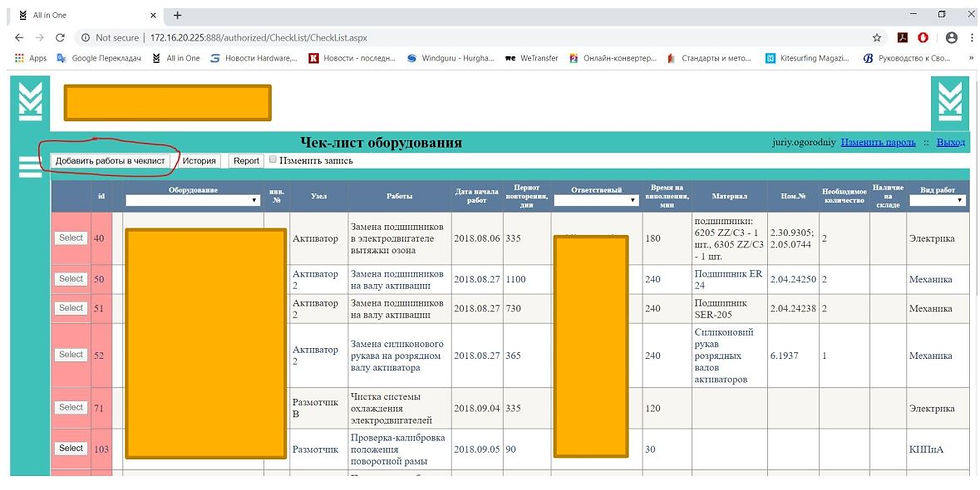Switch to the All in One browser tab
This screenshot has width=980, height=490.
click(x=84, y=14)
